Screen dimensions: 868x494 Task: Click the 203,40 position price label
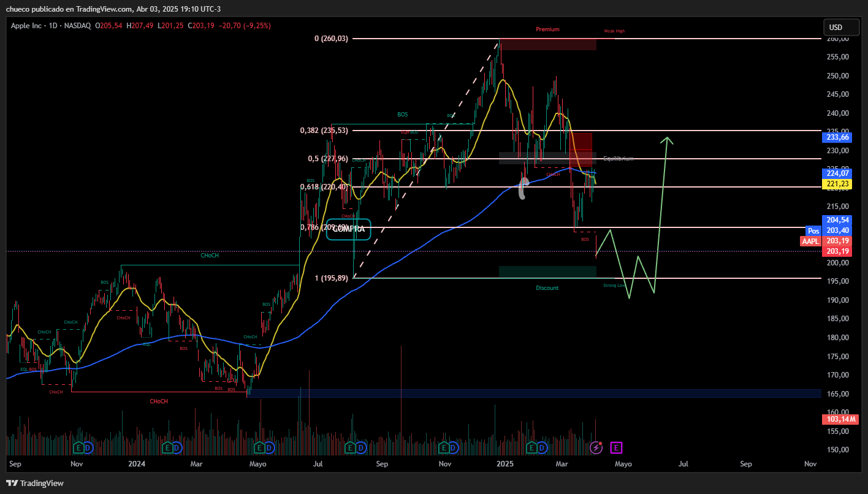[837, 230]
